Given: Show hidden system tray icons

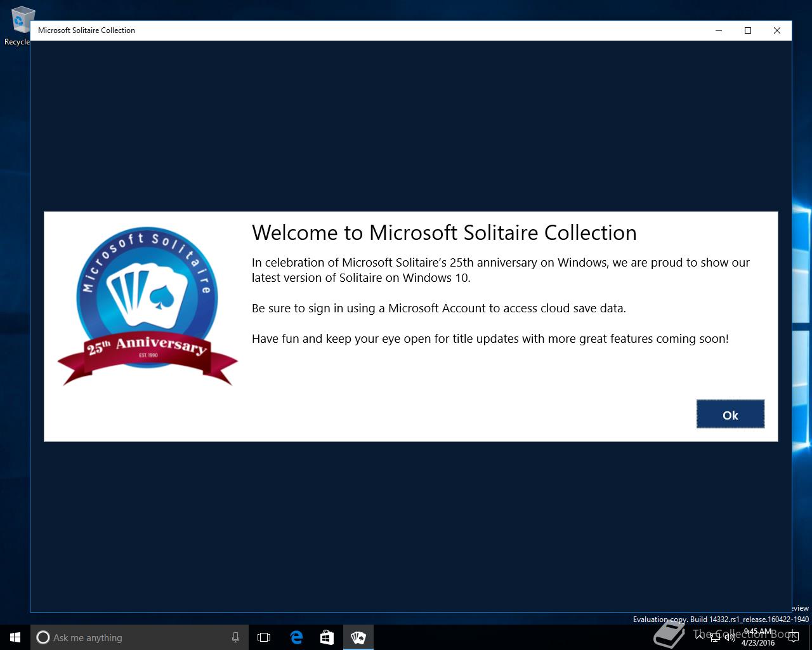Looking at the screenshot, I should pyautogui.click(x=700, y=637).
